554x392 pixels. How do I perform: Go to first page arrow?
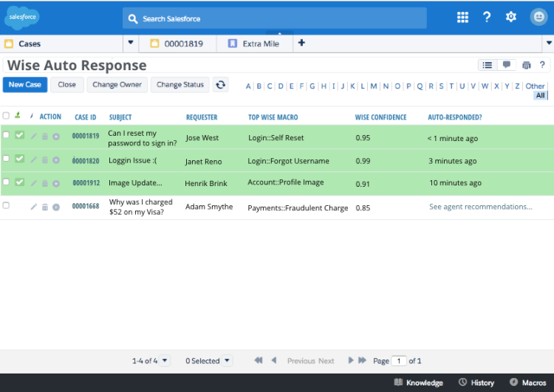259,360
